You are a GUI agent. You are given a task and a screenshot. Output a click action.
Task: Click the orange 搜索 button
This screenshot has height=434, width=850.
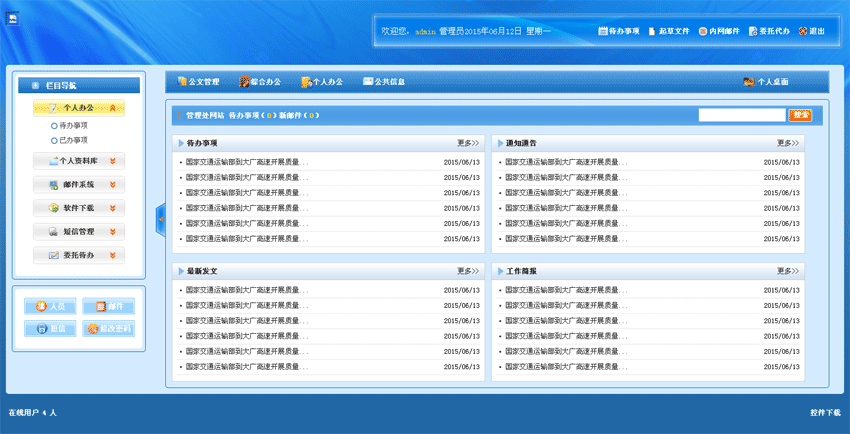tap(800, 115)
